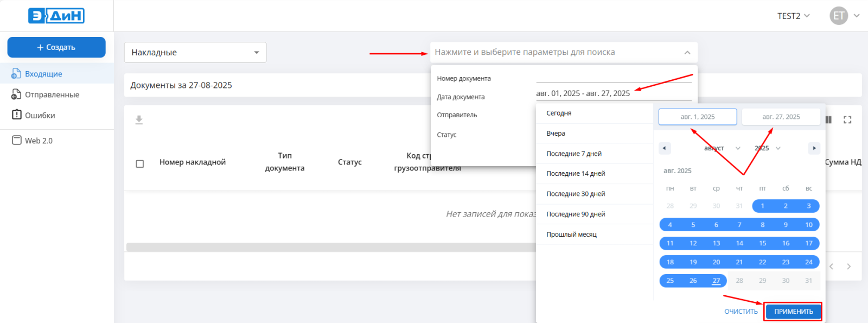The height and width of the screenshot is (323, 868).
Task: Open the Ошибки section
Action: click(x=40, y=115)
